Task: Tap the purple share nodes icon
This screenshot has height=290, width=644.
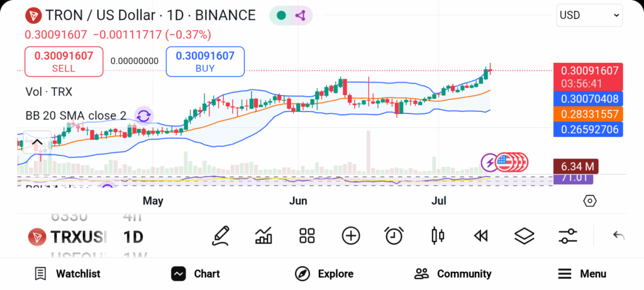Action: coord(301,16)
